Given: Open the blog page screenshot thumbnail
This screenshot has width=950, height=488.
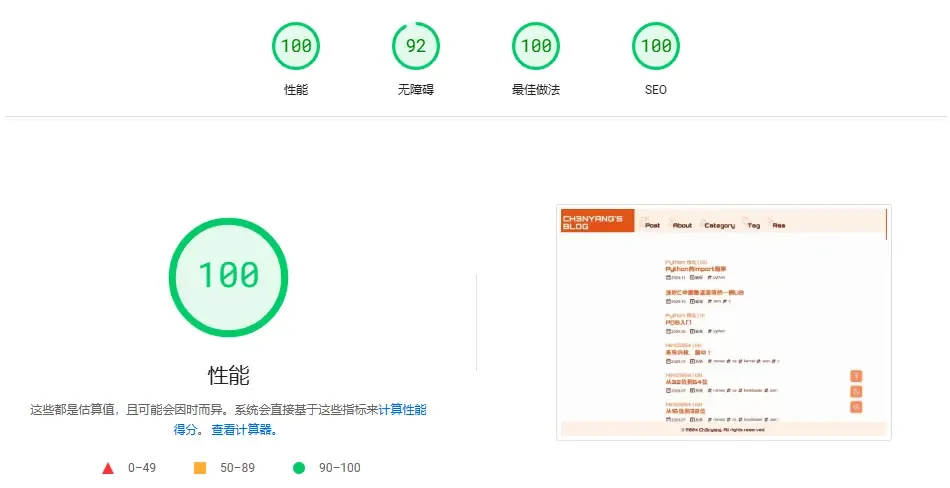Looking at the screenshot, I should 724,323.
